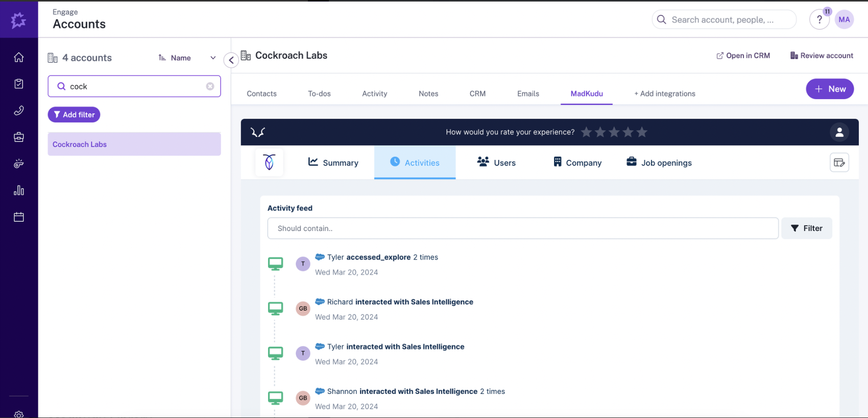868x418 pixels.
Task: Open the Users tab in MadKudu
Action: [x=496, y=162]
